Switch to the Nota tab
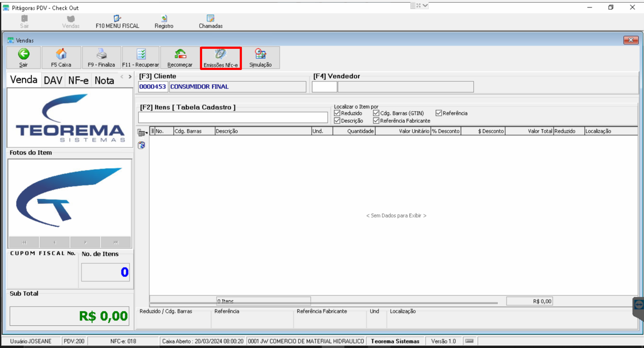Screen dimensions: 644x348 [104, 80]
